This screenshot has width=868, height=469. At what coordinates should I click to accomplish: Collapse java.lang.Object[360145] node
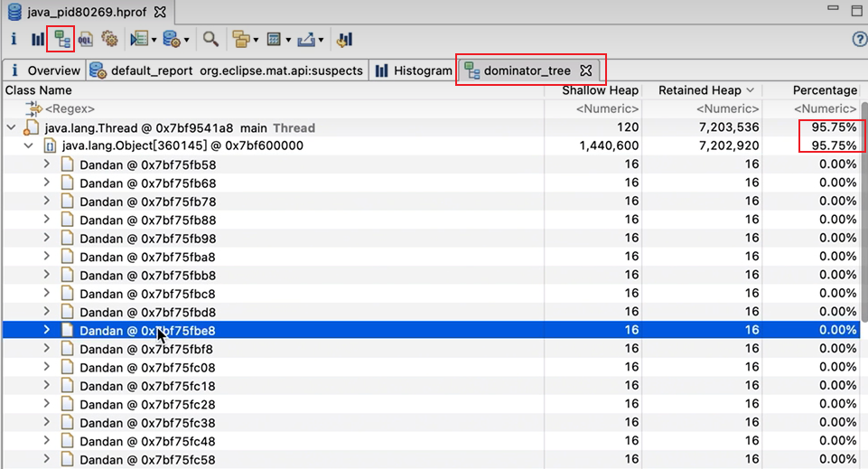coord(29,146)
